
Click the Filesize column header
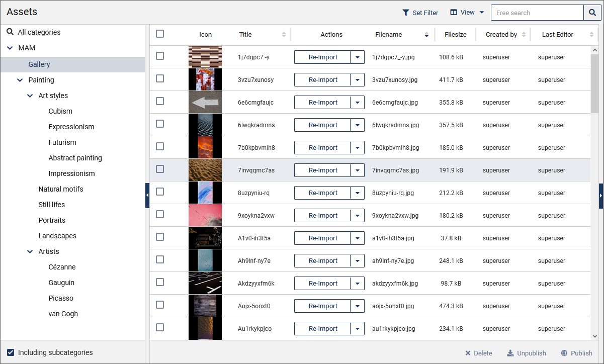(x=456, y=35)
